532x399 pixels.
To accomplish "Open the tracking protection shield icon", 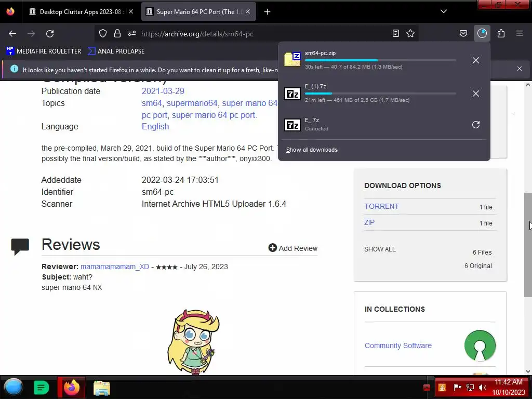I will point(103,33).
